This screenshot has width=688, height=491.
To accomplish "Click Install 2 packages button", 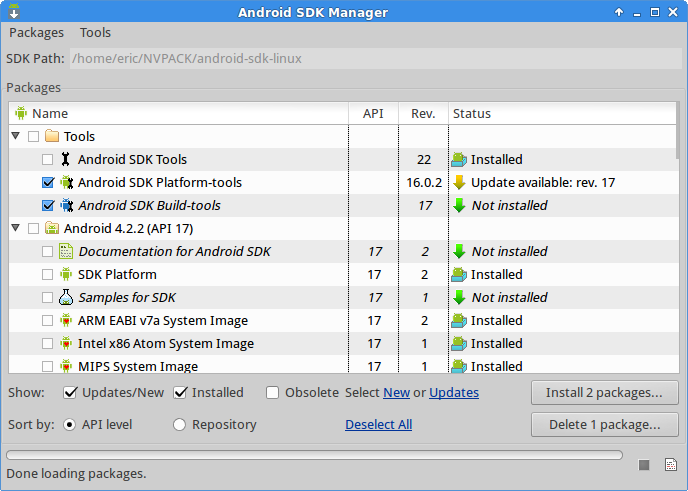I will (x=605, y=392).
